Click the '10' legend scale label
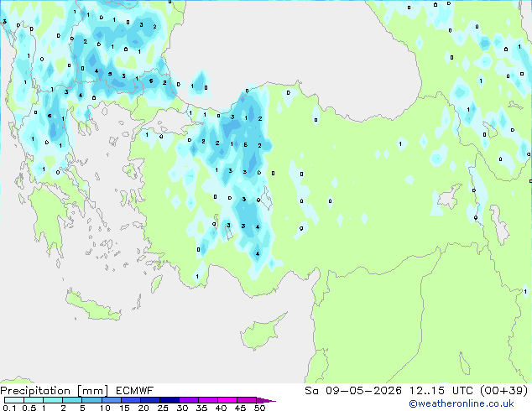 click(105, 408)
